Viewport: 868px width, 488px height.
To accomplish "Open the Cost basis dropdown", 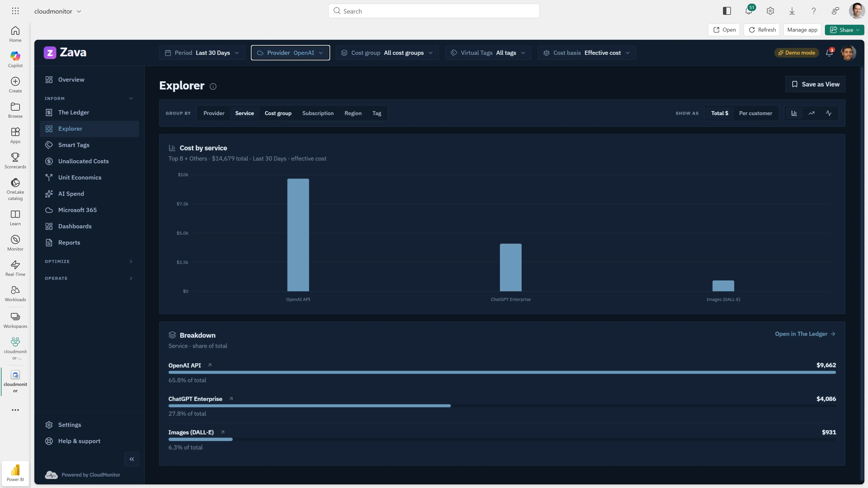I will pyautogui.click(x=587, y=53).
